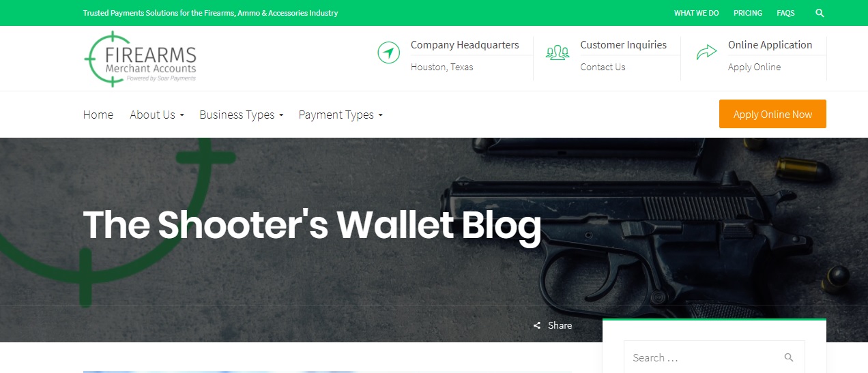Click the search magnifier in top green bar
The height and width of the screenshot is (373, 868).
click(x=820, y=13)
